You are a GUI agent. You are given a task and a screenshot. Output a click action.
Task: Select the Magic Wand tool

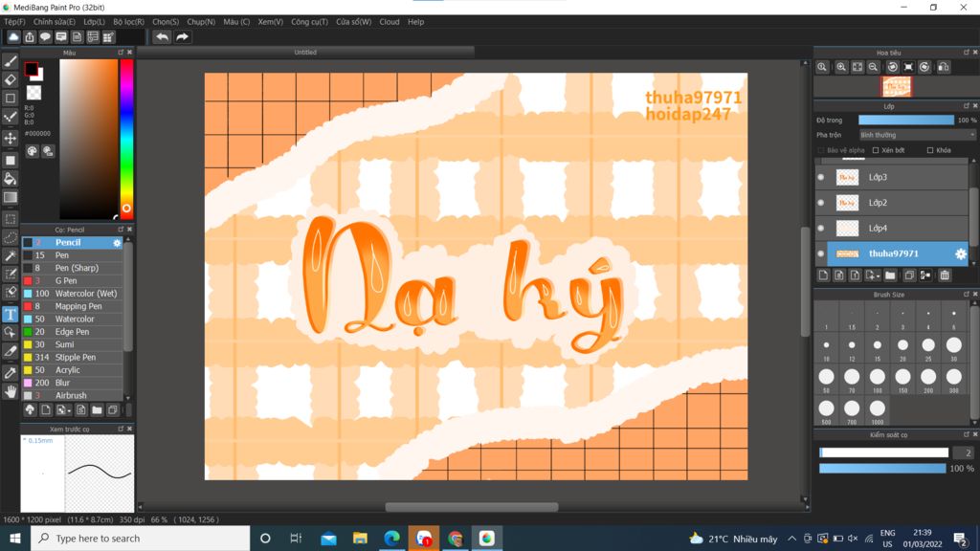[11, 255]
